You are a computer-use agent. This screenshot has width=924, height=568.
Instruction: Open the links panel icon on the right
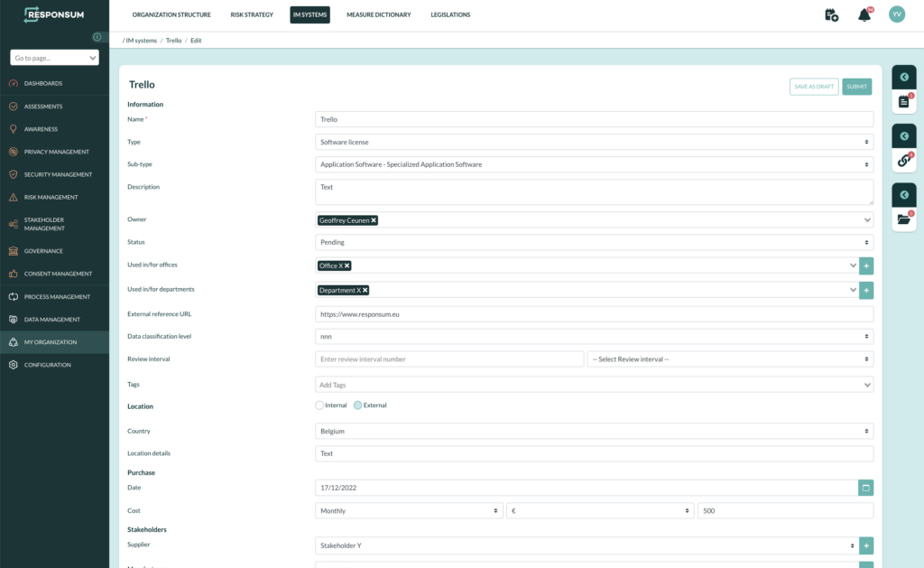coord(904,160)
